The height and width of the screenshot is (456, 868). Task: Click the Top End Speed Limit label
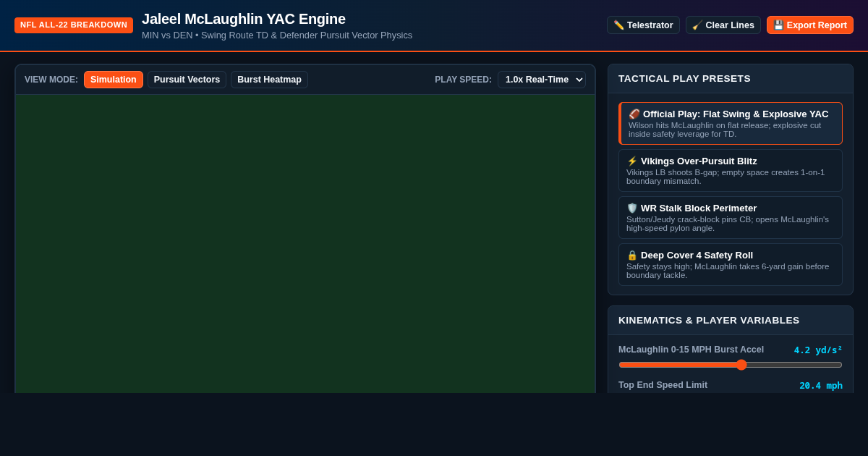coord(663,385)
